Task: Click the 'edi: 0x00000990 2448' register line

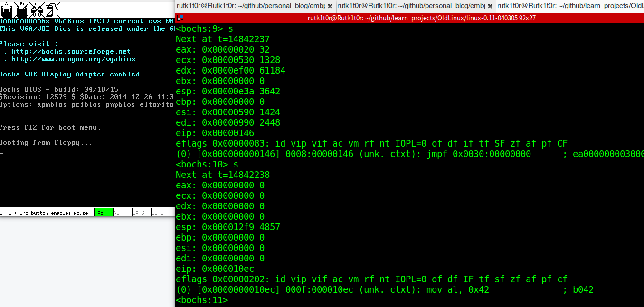Action: tap(228, 123)
